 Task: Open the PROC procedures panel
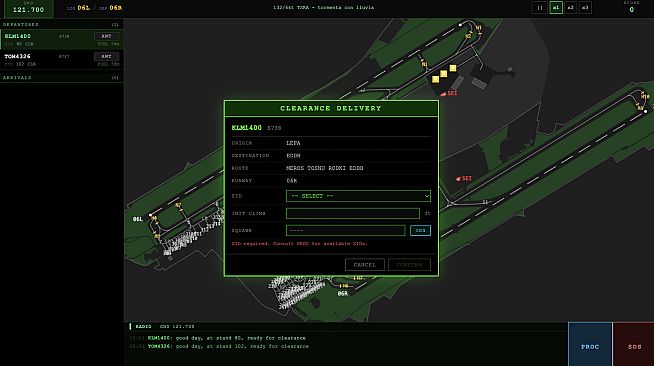590,346
